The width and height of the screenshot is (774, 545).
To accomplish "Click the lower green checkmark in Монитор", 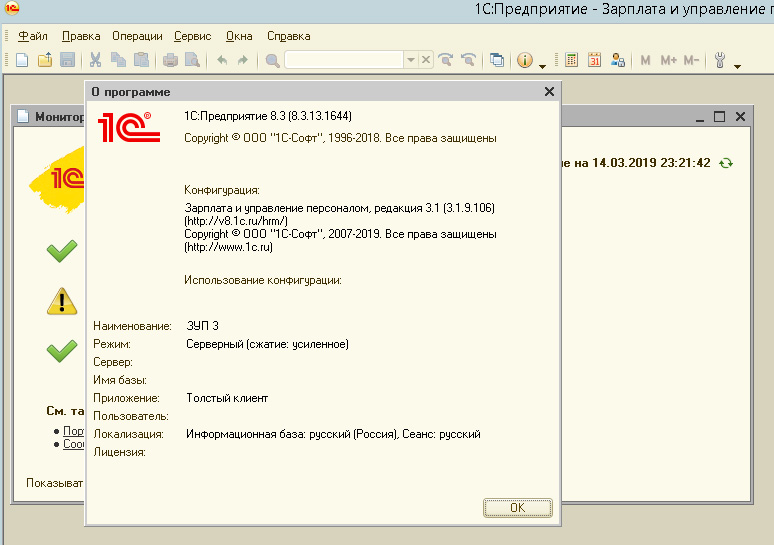I will pos(62,351).
